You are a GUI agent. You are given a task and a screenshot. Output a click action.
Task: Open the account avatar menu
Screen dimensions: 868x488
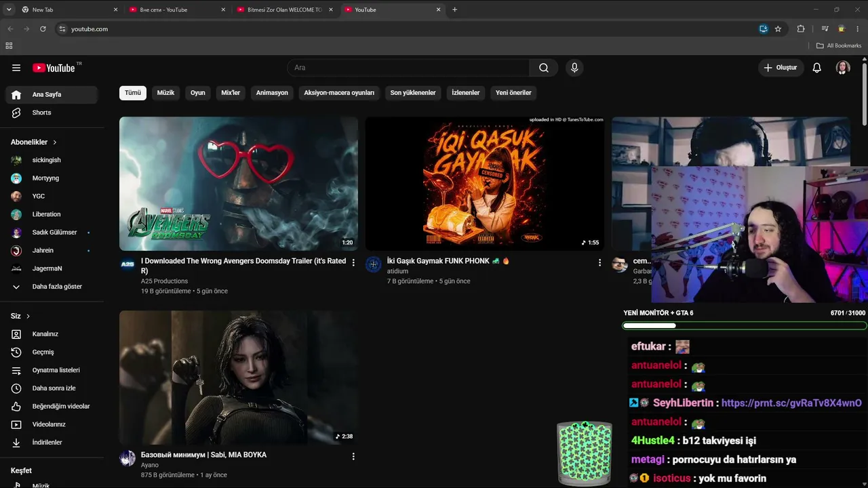click(843, 68)
